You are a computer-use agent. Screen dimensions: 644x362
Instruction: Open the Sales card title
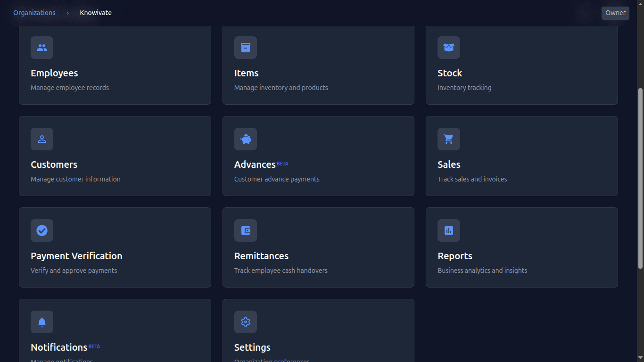(x=449, y=165)
